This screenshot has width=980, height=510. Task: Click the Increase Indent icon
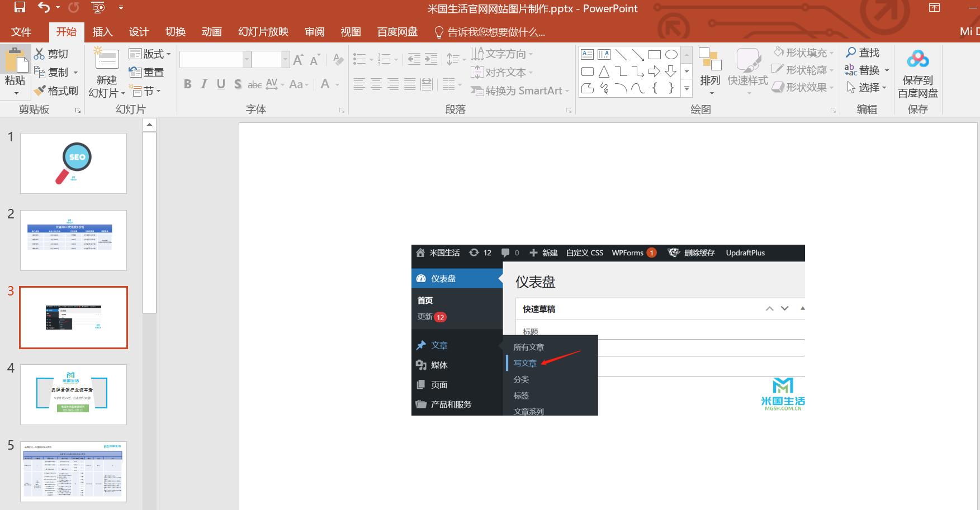coord(431,59)
